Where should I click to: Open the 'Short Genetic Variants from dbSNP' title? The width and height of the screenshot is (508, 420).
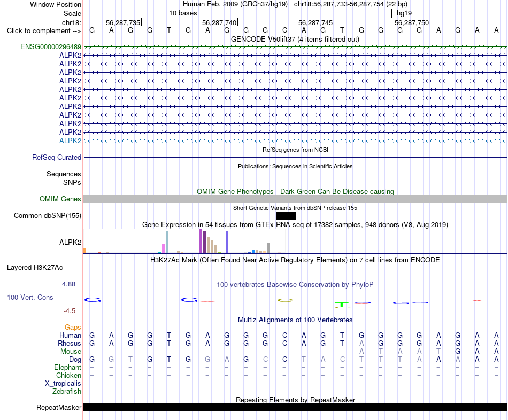coord(295,208)
